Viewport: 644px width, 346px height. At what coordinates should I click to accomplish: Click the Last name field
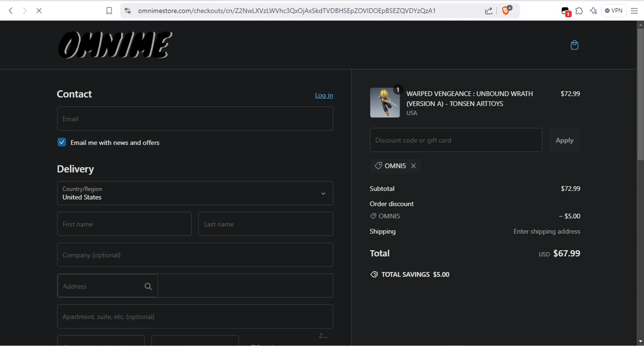(266, 224)
